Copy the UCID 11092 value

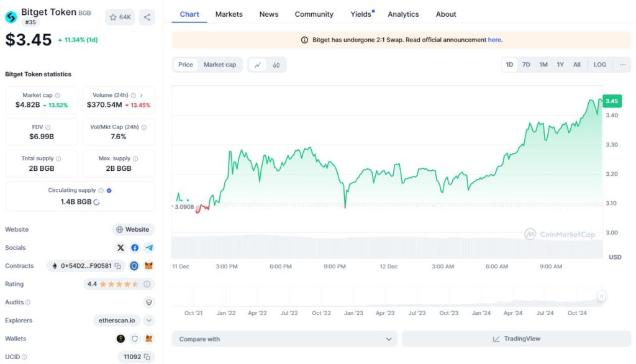[147, 357]
